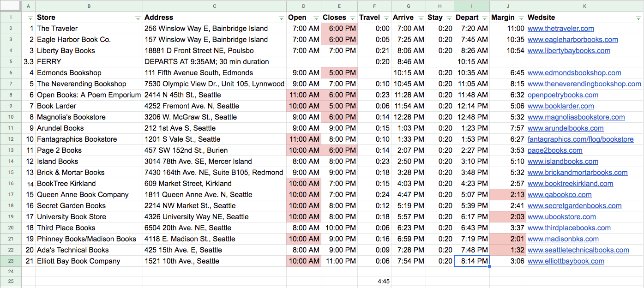Viewport: 644px width, 288px height.
Task: Open www.qabookco.com link
Action: point(560,195)
